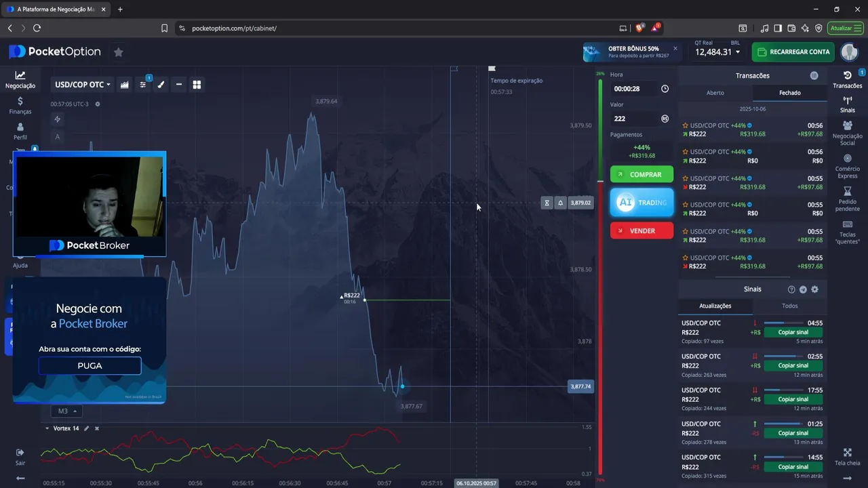Open Telegram icon in Sinais header
The width and height of the screenshot is (868, 488).
coord(803,289)
